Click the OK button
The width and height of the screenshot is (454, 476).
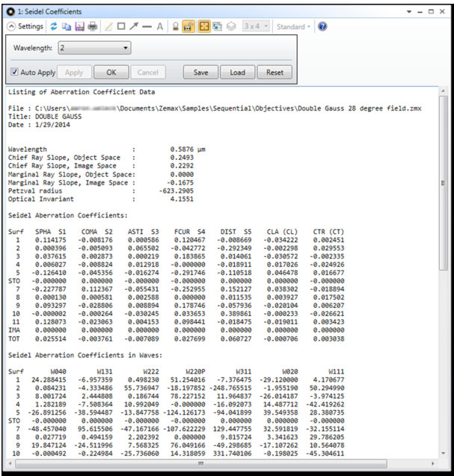click(x=111, y=72)
